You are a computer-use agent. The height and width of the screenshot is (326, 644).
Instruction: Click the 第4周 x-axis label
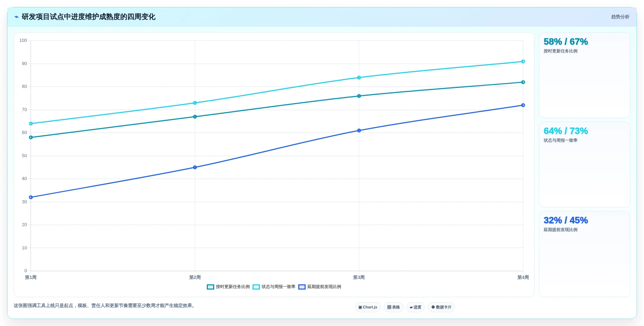pos(523,277)
